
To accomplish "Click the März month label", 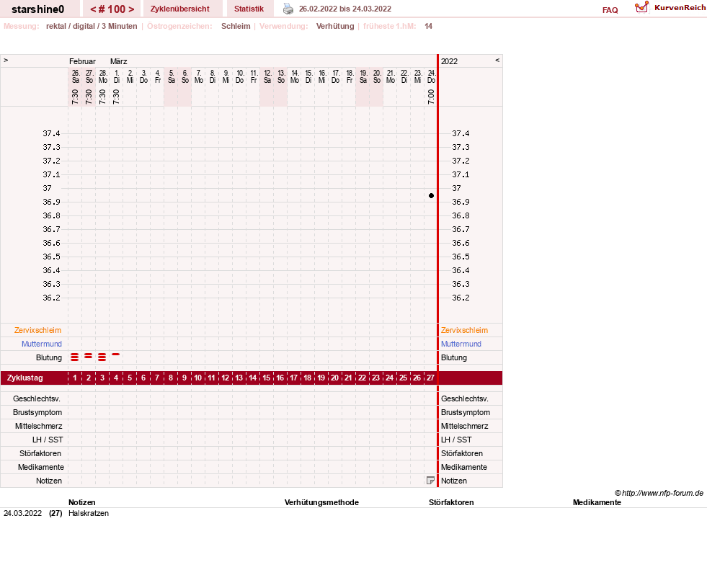I will (x=119, y=61).
